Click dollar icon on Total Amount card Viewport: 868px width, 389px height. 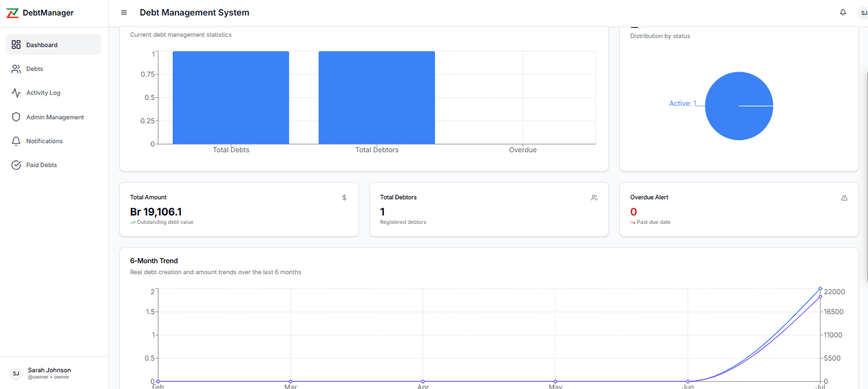pos(344,197)
